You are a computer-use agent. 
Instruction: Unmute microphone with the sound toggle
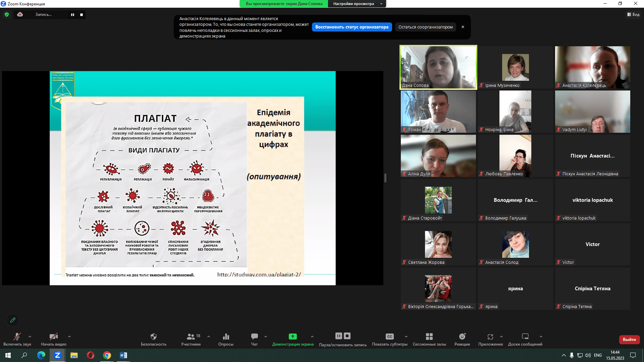click(x=17, y=337)
